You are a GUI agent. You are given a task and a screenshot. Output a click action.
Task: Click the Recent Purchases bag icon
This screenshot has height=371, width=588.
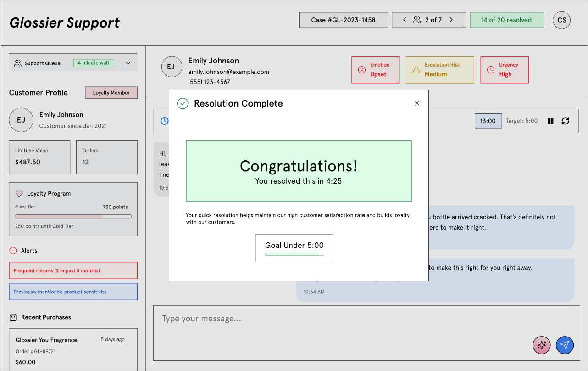click(13, 317)
